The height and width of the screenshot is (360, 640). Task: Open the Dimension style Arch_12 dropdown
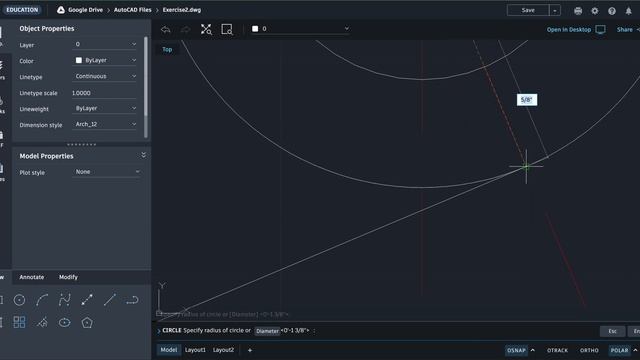point(104,124)
